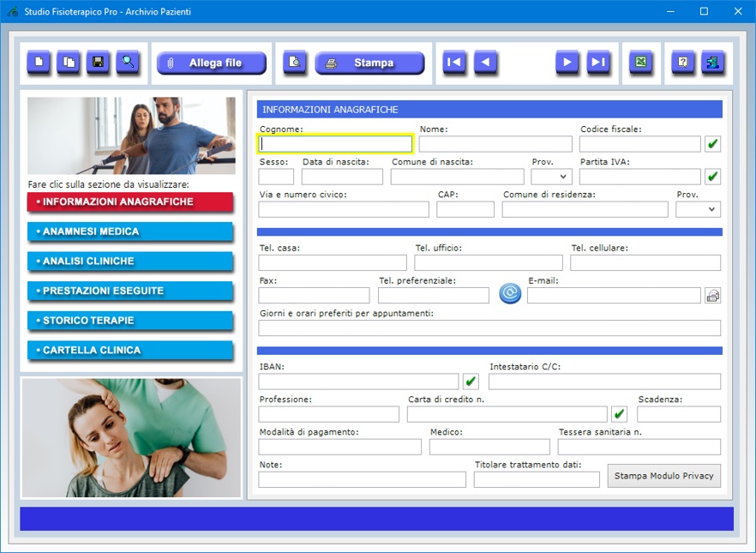The width and height of the screenshot is (756, 553).
Task: Open the help question mark icon
Action: coord(682,63)
